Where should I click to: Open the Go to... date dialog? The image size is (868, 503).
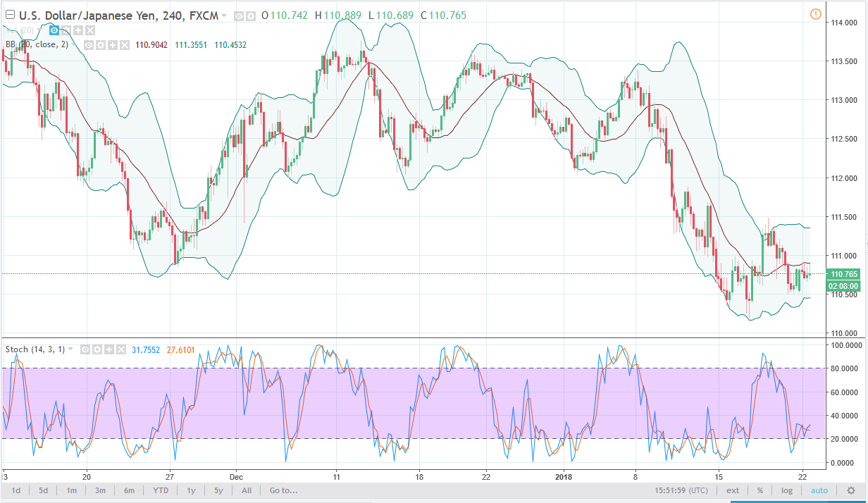point(283,490)
